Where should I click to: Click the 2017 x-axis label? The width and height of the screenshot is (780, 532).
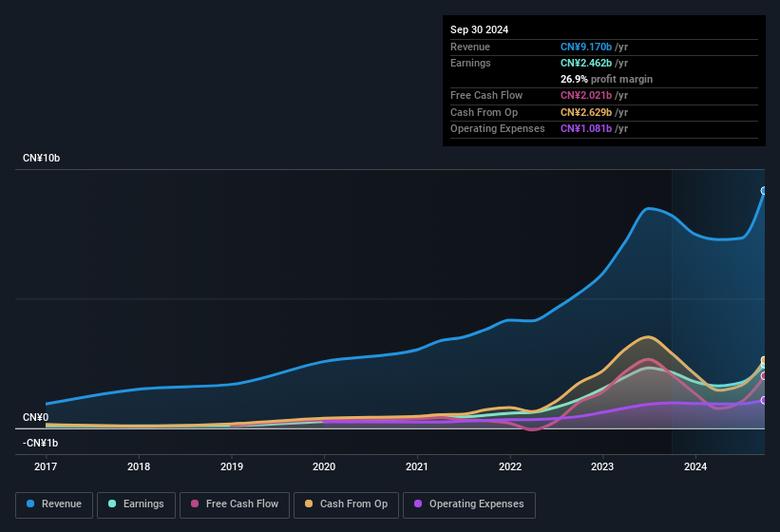46,466
